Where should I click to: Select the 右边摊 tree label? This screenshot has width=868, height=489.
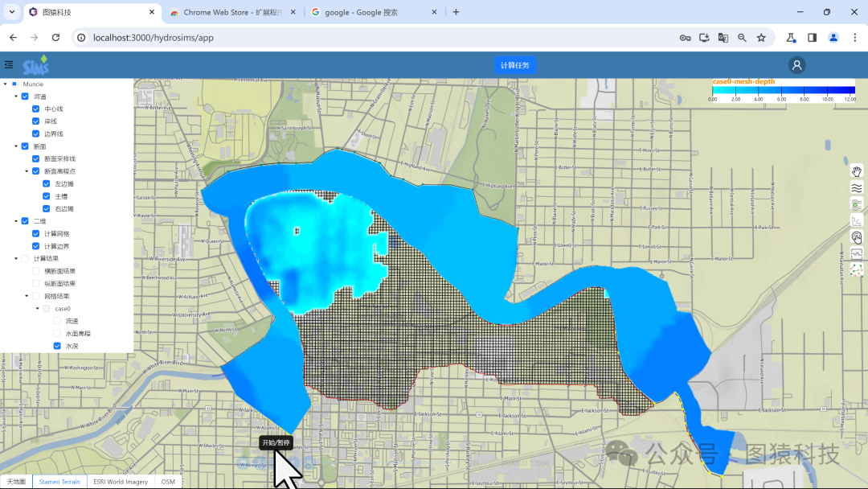tap(64, 209)
